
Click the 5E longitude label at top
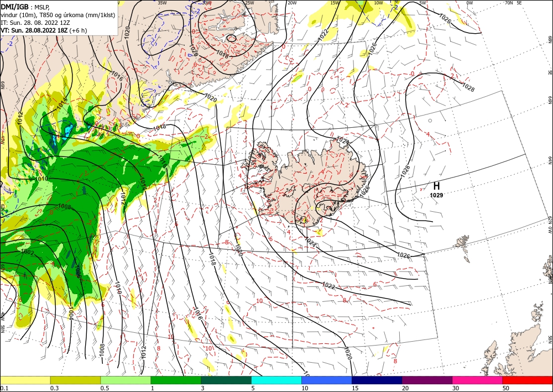pos(519,3)
